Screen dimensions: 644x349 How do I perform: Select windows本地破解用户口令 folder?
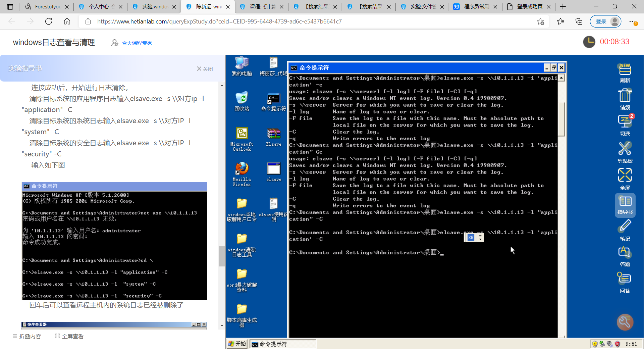point(241,210)
